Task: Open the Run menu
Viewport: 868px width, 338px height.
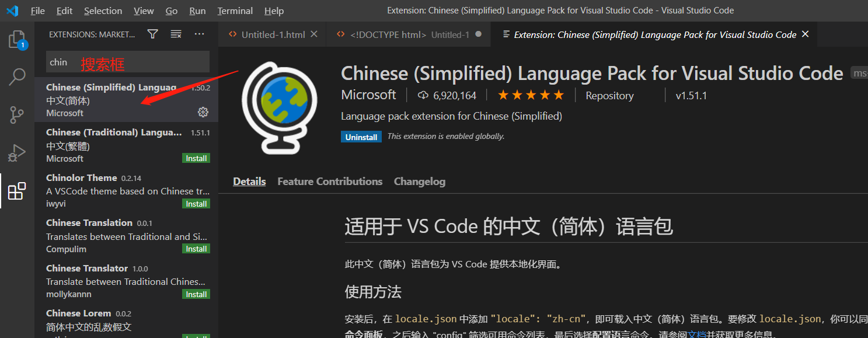Action: (197, 11)
